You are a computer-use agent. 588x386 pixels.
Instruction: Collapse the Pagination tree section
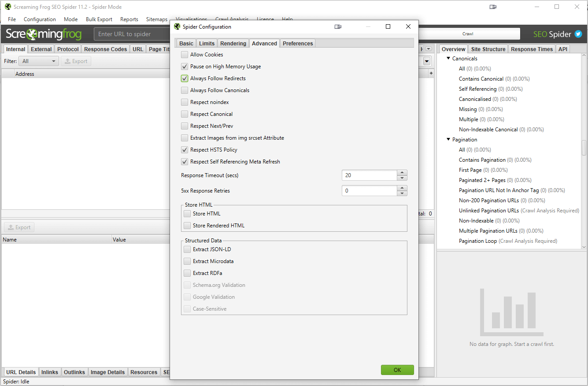point(448,139)
